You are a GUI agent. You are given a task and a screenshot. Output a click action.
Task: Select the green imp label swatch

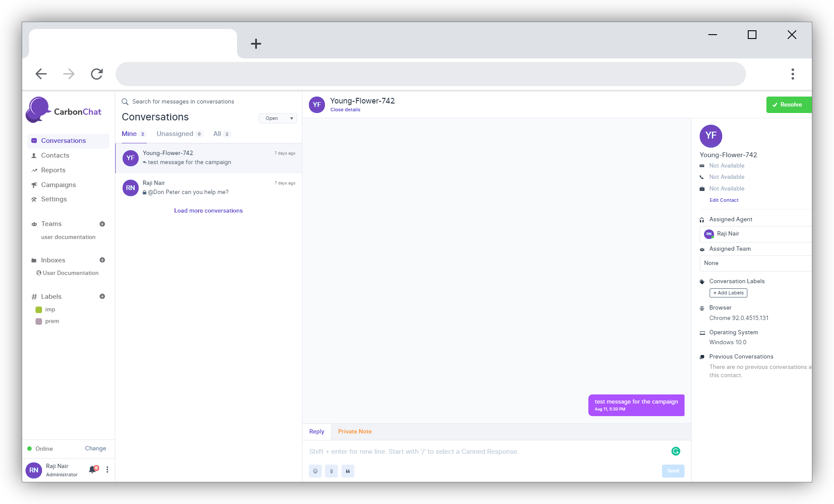[39, 310]
